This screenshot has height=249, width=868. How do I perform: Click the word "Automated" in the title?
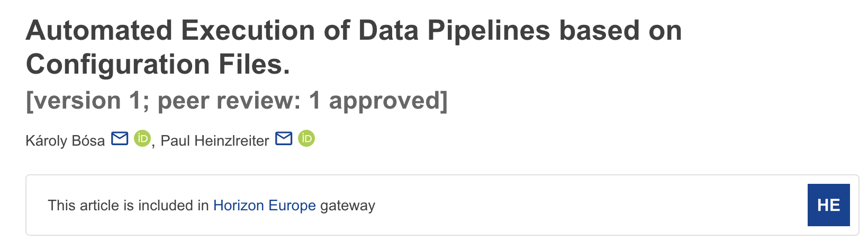coord(99,31)
